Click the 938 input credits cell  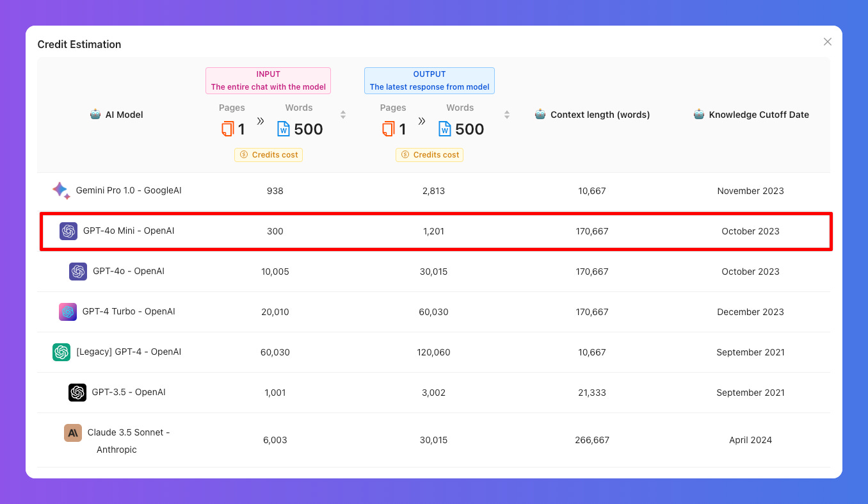tap(275, 191)
